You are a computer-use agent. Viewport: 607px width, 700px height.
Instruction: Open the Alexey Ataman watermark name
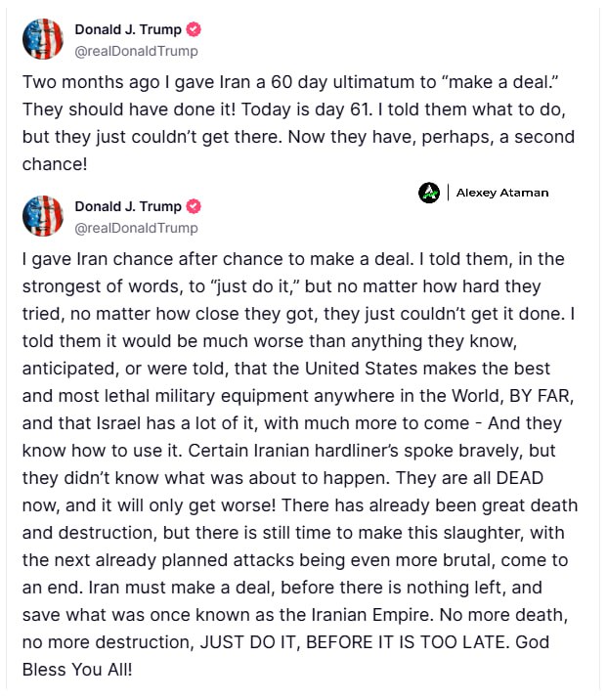pyautogui.click(x=502, y=193)
